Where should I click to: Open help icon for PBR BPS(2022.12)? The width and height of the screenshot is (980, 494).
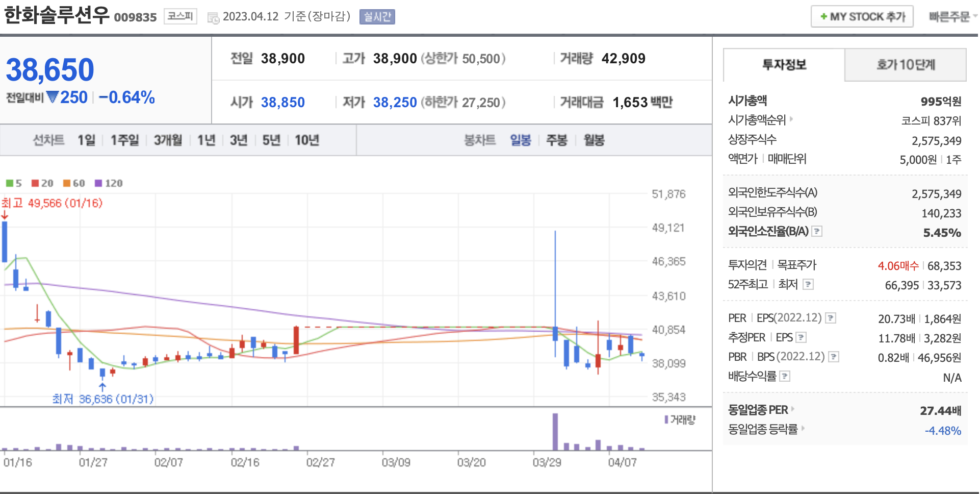[x=834, y=357]
